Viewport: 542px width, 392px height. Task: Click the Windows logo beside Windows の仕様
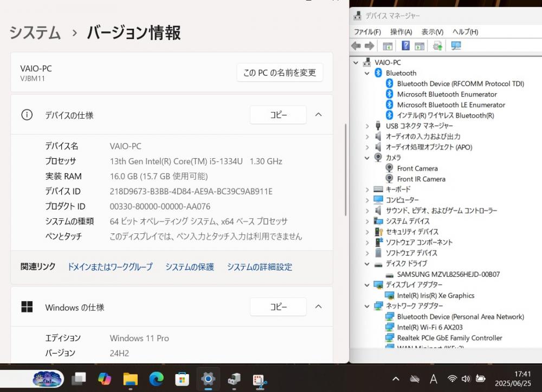pyautogui.click(x=27, y=306)
